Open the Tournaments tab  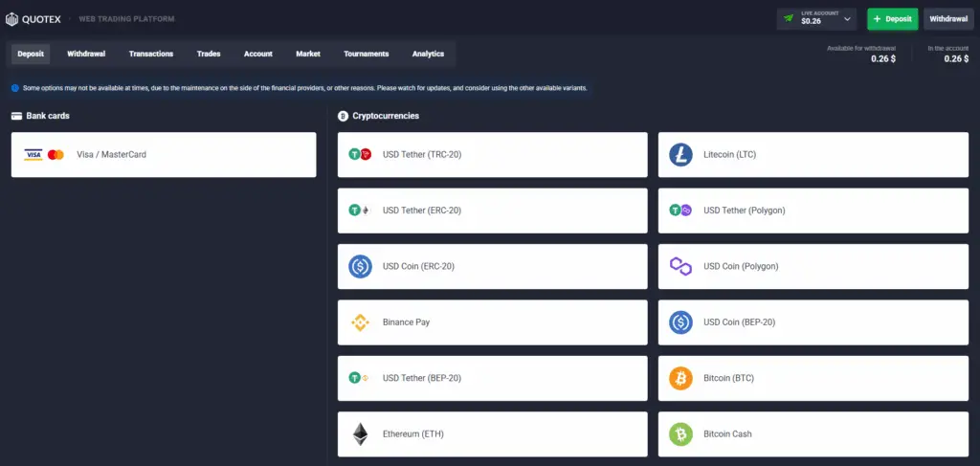(x=367, y=54)
